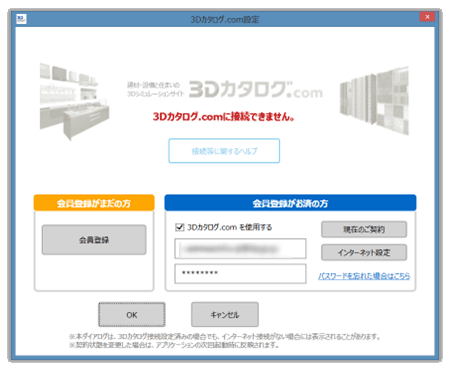Open 現在のご契約 button
The image size is (450, 371).
(364, 229)
